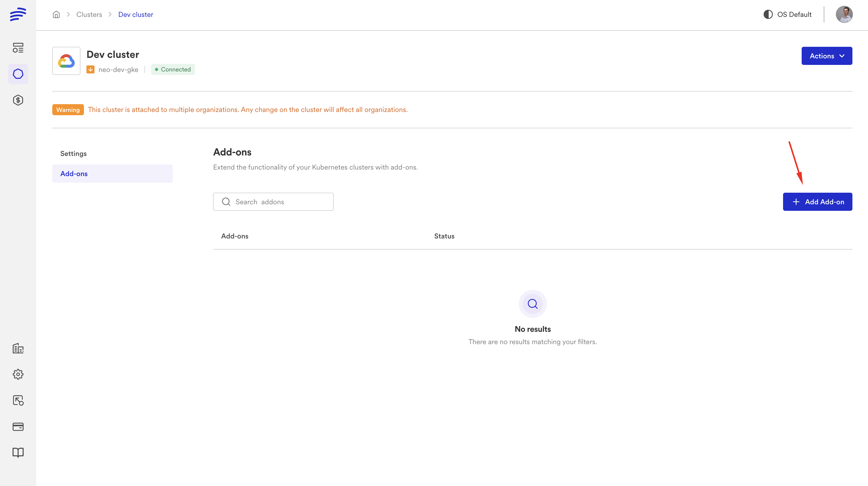
Task: Click the Google Cloud provider thumbnail
Action: (66, 61)
